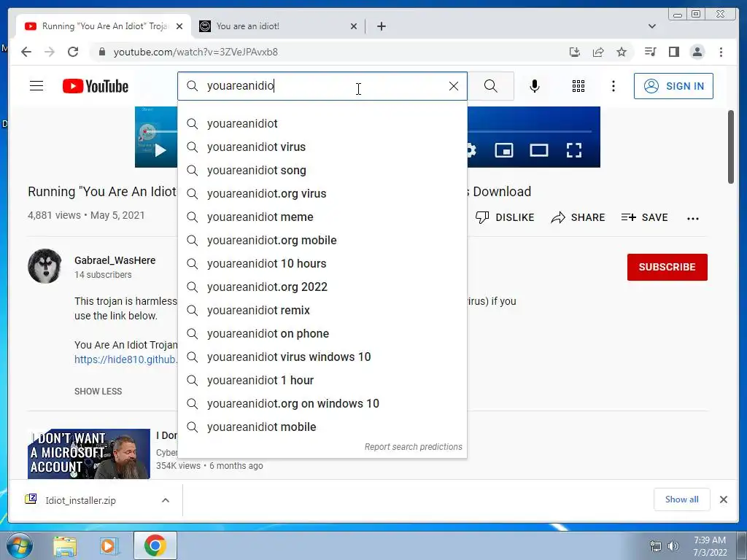Viewport: 747px width, 560px height.
Task: Open 'I Don't Want a Microsoft Account' thumbnail
Action: [89, 454]
